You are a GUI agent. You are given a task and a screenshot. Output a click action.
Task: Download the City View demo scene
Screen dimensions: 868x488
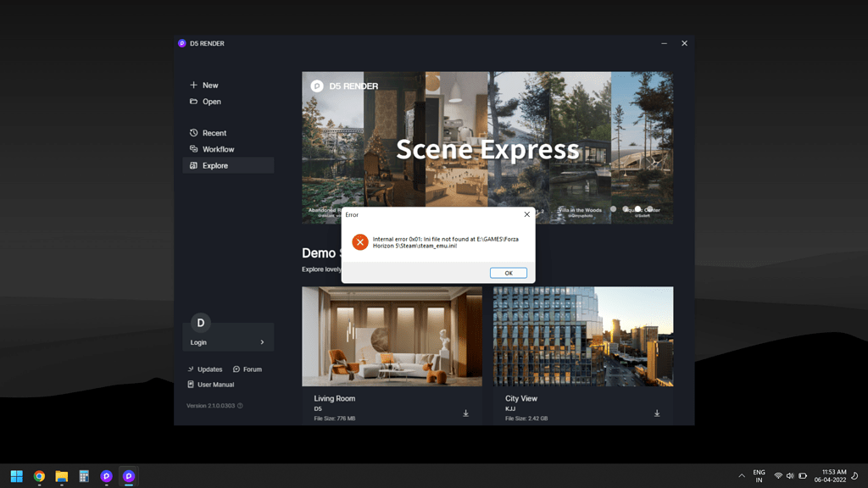click(x=657, y=413)
